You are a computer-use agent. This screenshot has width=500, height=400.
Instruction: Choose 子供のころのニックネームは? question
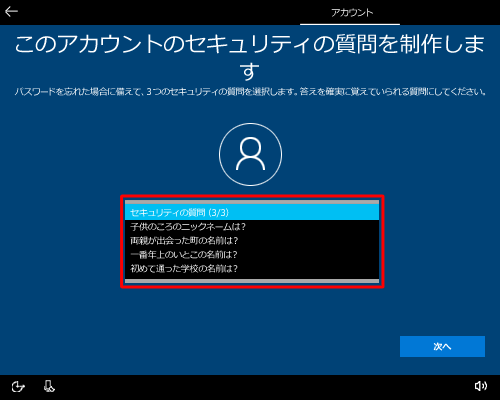252,227
